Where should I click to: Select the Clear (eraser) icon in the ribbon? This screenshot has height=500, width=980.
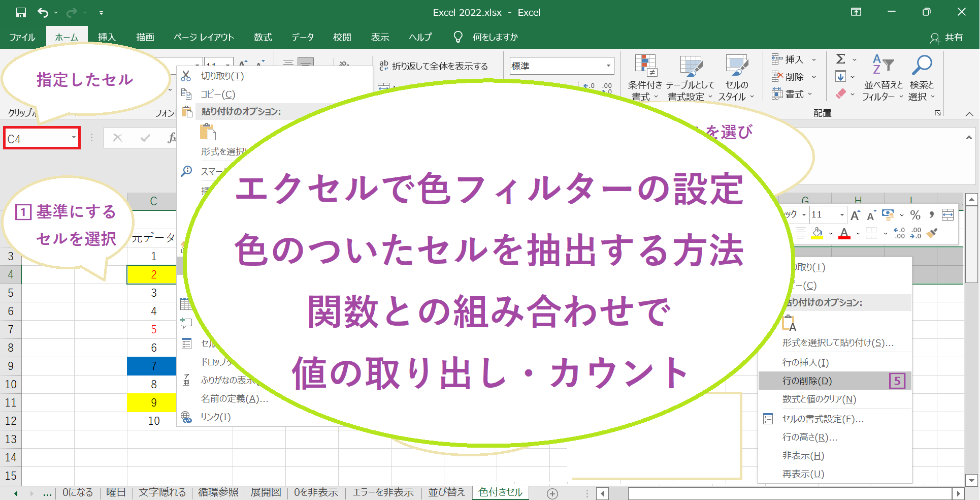point(840,93)
